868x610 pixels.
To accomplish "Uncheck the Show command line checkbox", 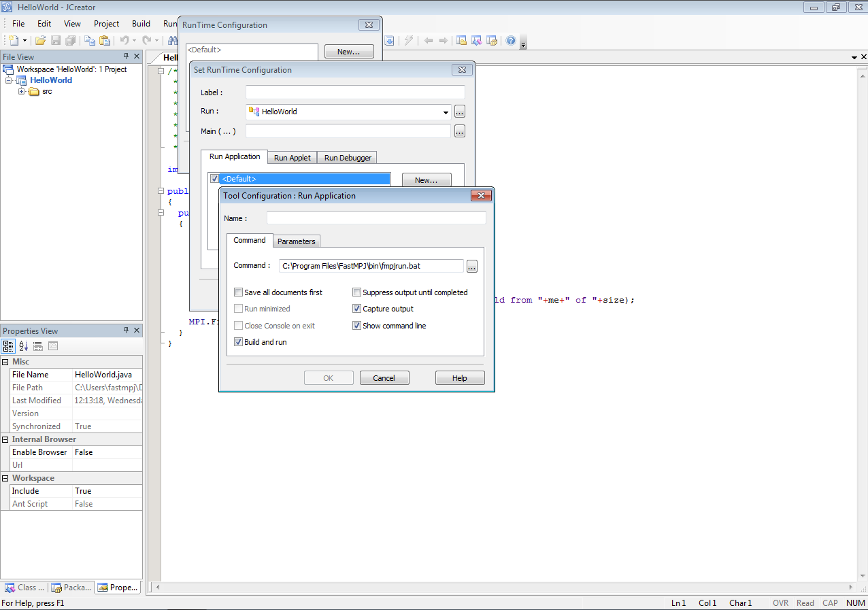I will click(x=356, y=326).
